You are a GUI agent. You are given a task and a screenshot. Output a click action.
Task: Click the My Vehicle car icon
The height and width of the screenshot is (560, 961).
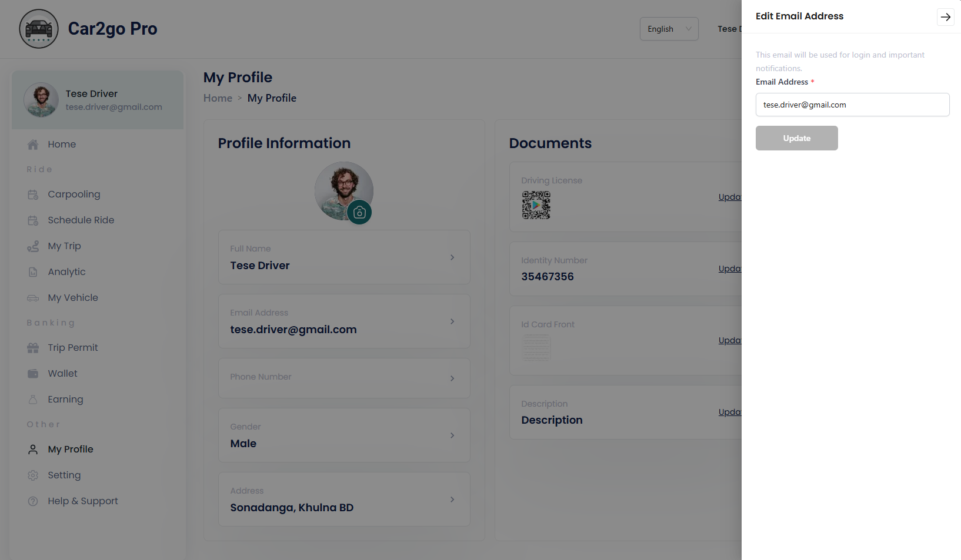coord(33,298)
